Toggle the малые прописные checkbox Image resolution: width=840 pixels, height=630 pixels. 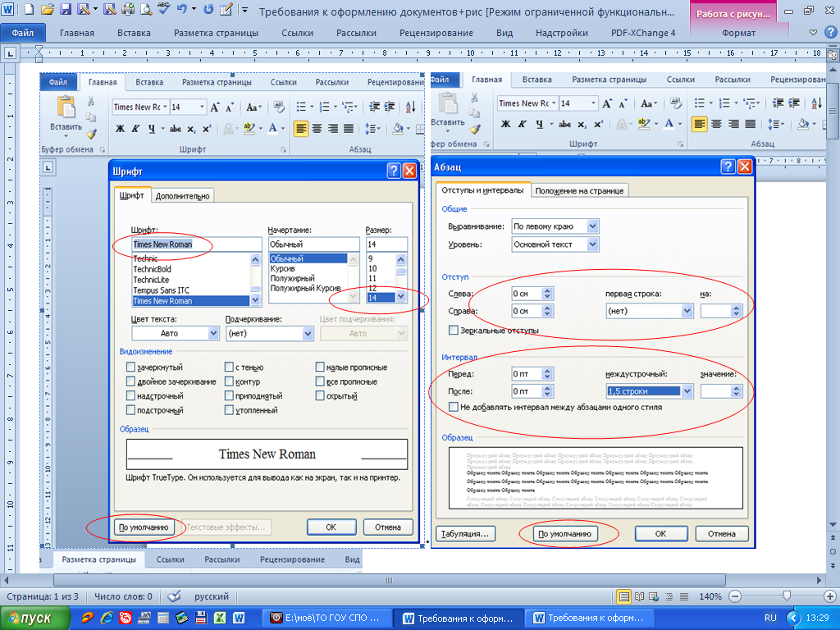coord(320,367)
